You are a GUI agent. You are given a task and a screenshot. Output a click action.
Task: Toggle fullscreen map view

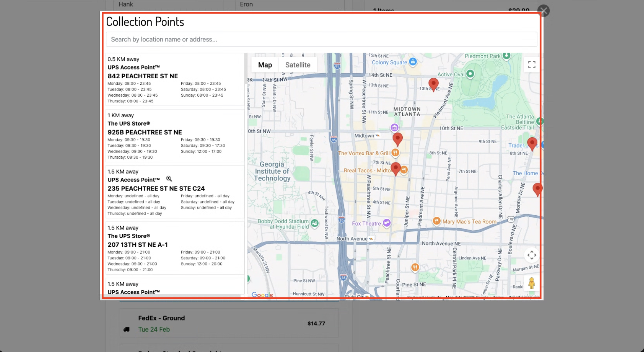(x=531, y=64)
